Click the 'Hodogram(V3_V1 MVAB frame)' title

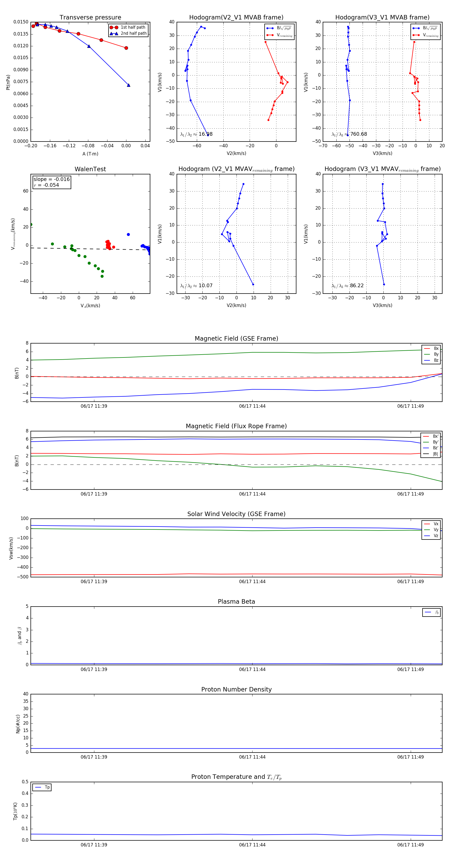click(x=382, y=18)
